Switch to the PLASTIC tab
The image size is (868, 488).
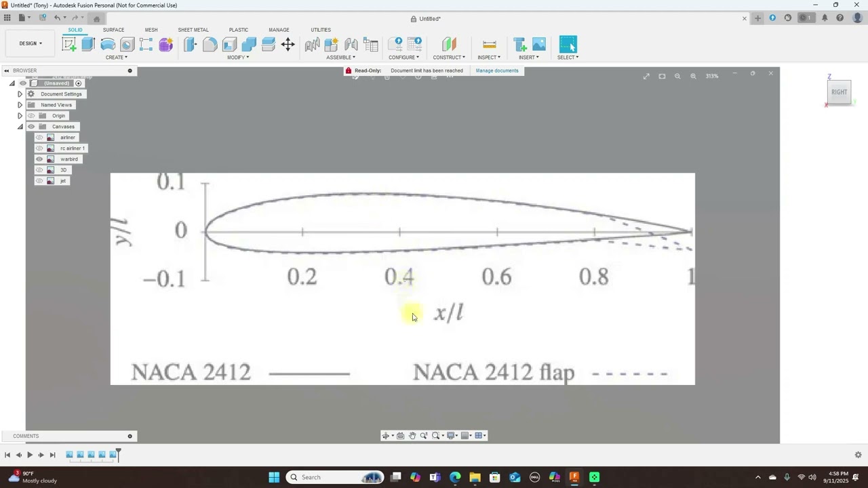point(239,30)
